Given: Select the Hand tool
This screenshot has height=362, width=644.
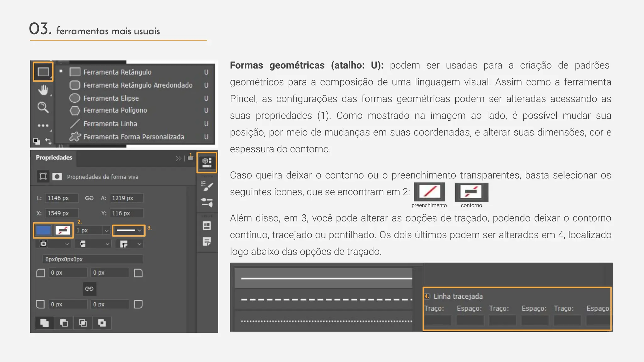Looking at the screenshot, I should [x=43, y=90].
